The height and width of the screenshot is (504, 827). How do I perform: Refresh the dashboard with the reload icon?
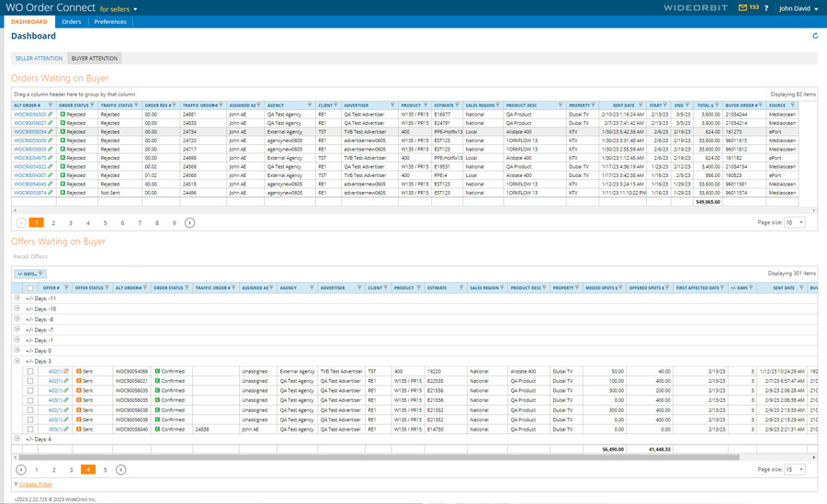[814, 37]
